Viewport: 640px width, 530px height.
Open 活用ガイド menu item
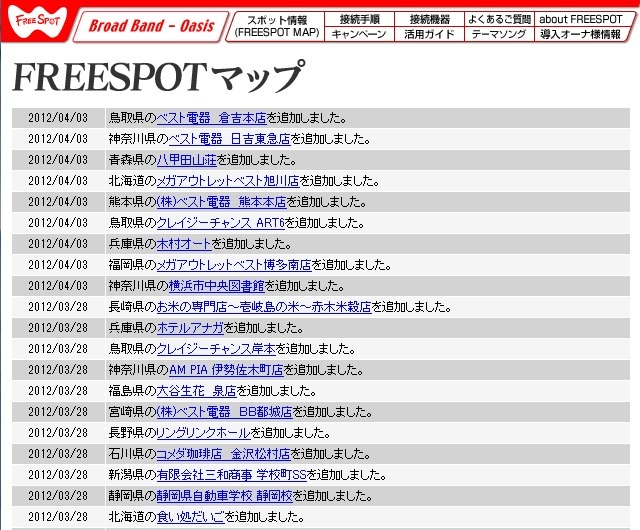429,34
